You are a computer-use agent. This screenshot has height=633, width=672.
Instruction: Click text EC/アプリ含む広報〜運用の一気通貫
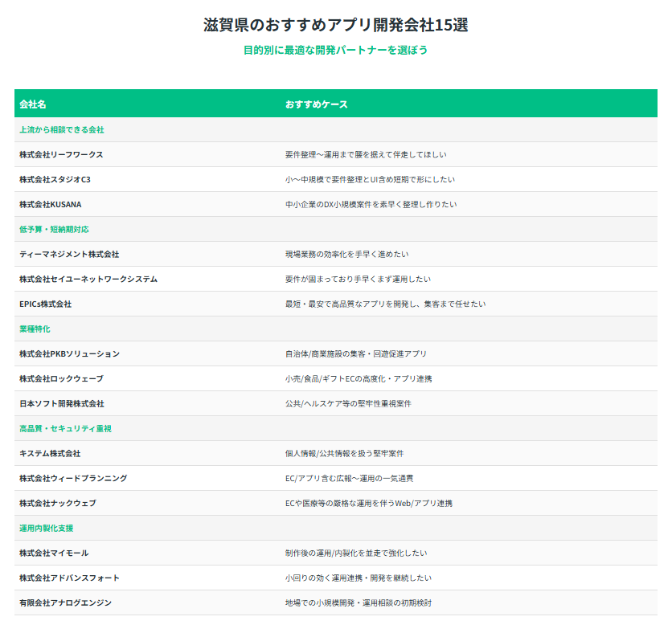click(x=350, y=479)
